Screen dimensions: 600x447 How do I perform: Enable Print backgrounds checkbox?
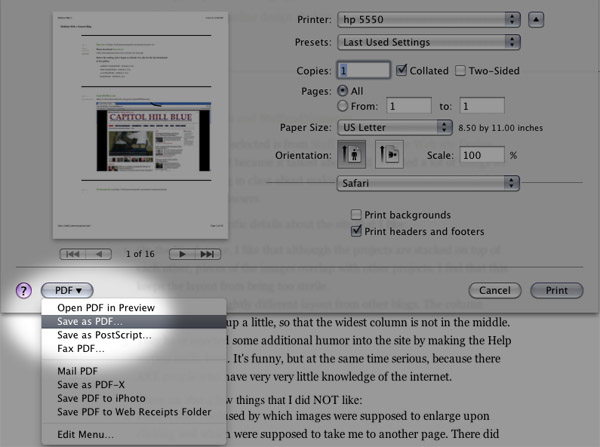pos(356,215)
